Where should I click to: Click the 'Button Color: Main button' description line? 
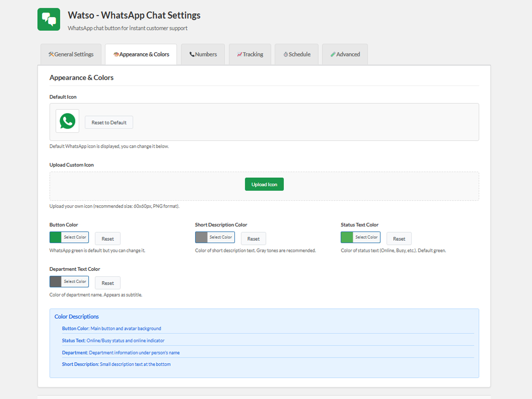point(112,329)
